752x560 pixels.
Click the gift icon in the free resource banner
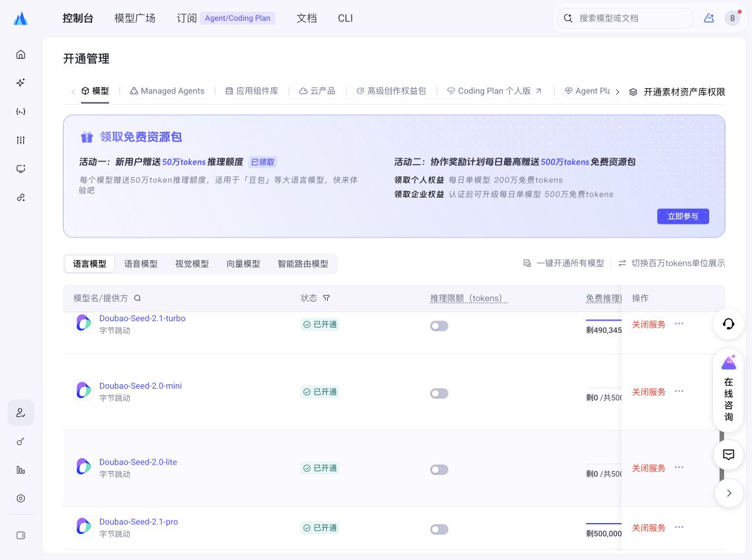tap(87, 137)
